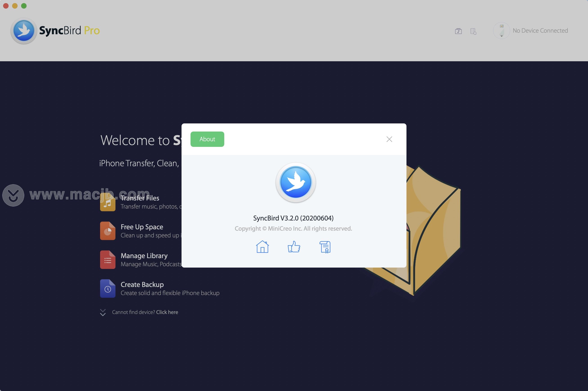Click the Transfer Files feature icon
This screenshot has width=588, height=391.
[x=108, y=202]
